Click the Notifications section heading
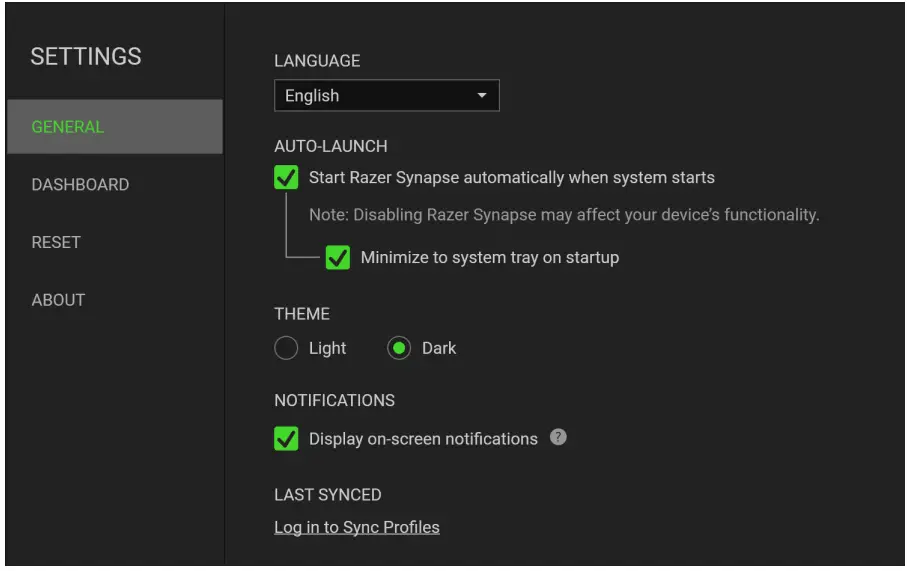Image resolution: width=907 pixels, height=571 pixels. tap(334, 400)
